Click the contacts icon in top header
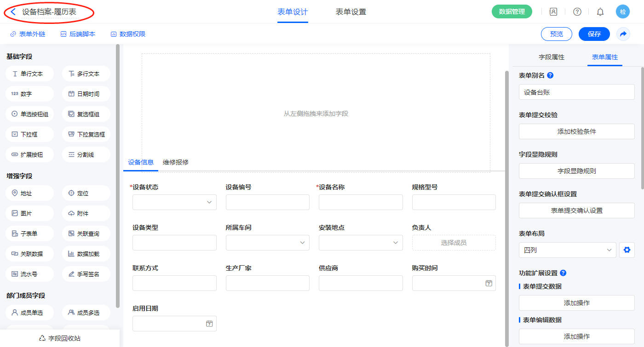Screen dimensions: 644x347 pos(553,12)
